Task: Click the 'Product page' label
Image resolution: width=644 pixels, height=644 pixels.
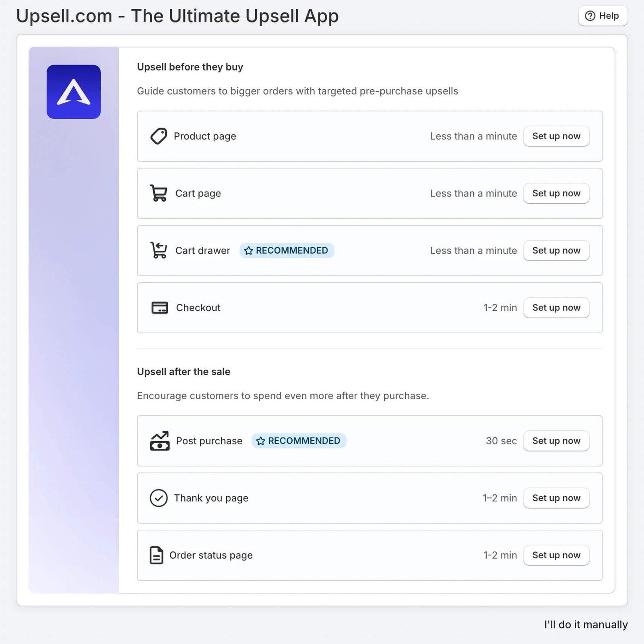Action: point(205,136)
